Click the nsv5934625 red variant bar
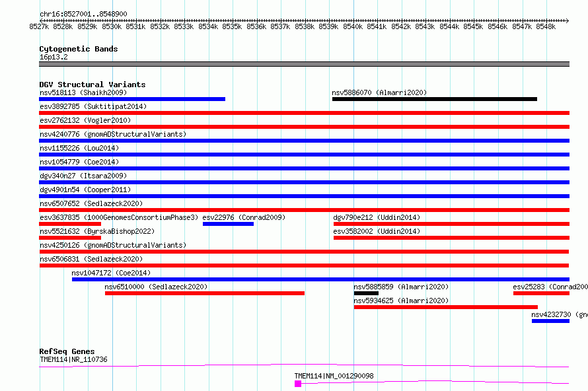Image resolution: width=588 pixels, height=391 pixels. coord(446,307)
